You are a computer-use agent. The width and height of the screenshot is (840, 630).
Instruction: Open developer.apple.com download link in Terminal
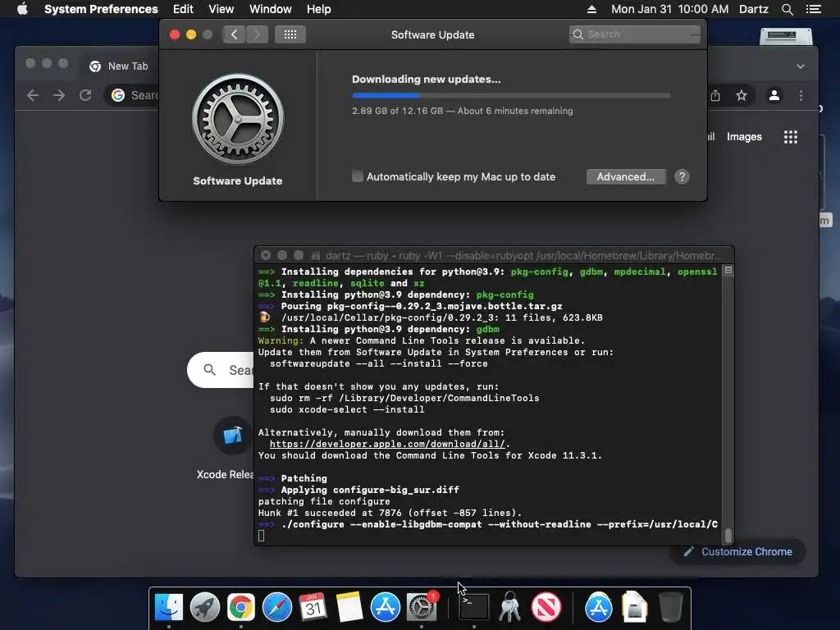[x=387, y=444]
